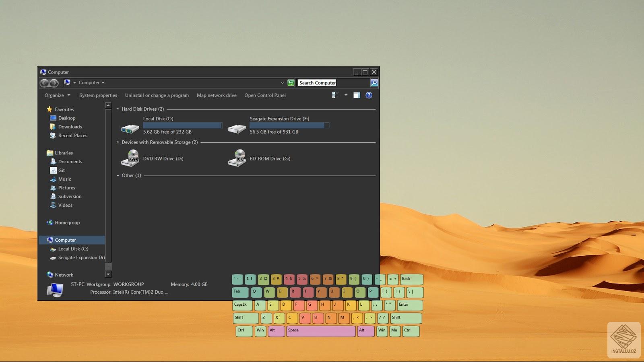Open address bar history dropdown arrow
The height and width of the screenshot is (362, 644).
coord(282,83)
